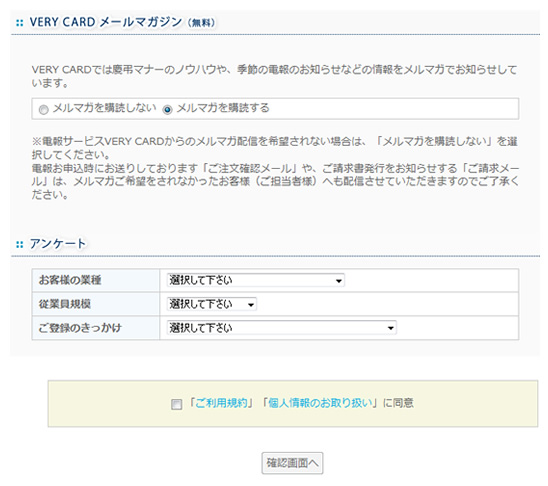Open the お客様の業種 dropdown

click(x=256, y=280)
